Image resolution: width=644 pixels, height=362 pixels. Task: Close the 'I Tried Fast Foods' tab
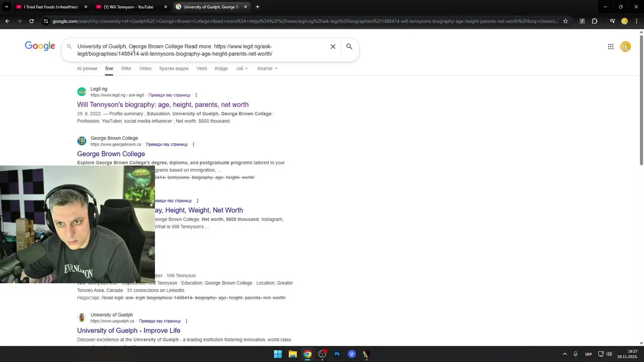86,7
